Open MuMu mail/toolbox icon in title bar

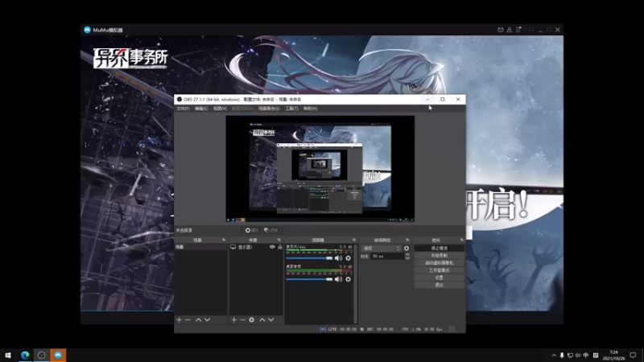[x=500, y=30]
